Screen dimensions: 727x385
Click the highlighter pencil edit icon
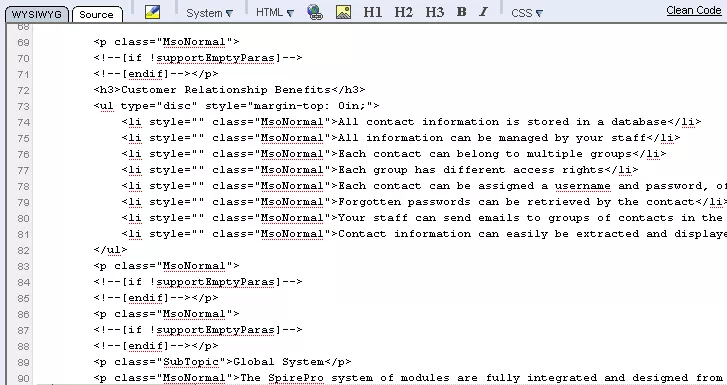click(153, 12)
